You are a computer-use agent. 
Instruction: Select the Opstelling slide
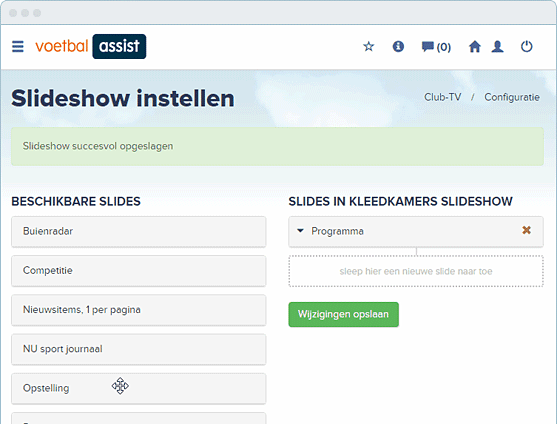[x=139, y=388]
